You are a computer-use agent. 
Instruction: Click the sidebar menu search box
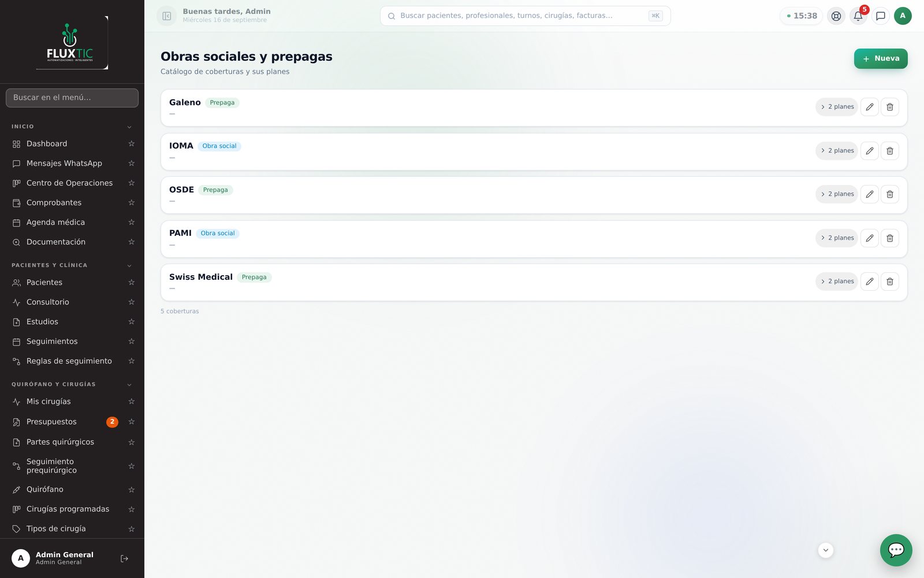pos(72,98)
